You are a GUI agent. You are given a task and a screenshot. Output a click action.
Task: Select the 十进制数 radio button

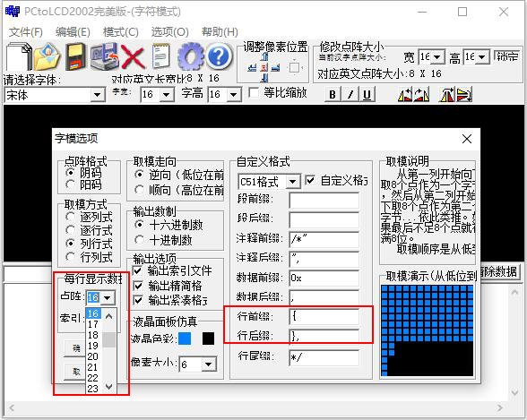(139, 240)
